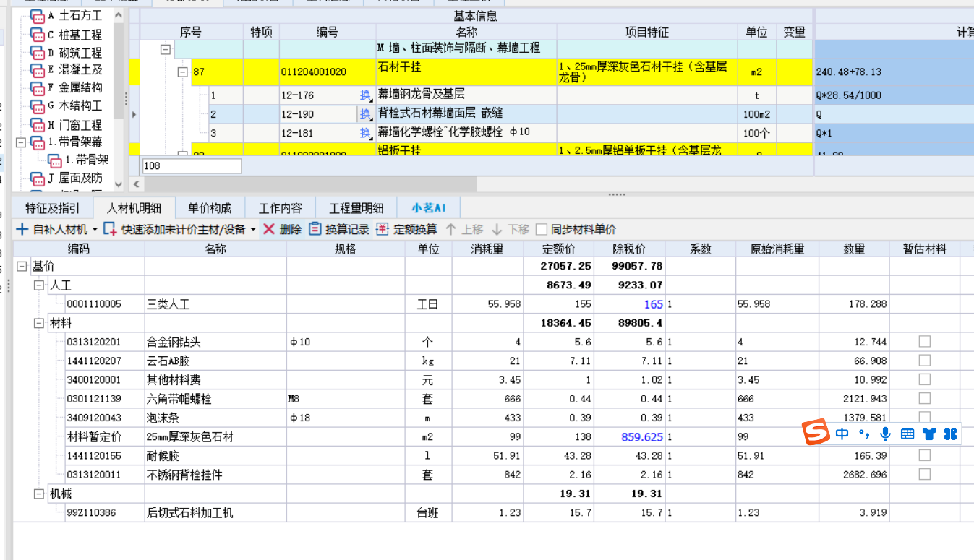Open the 自补人材机 dropdown arrow
The image size is (974, 560).
click(x=95, y=230)
